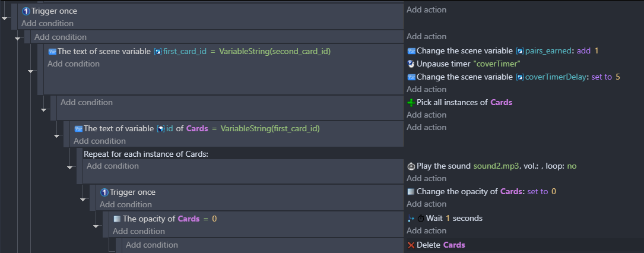644x253 pixels.
Task: Add condition under the id of Cards check
Action: (x=100, y=141)
